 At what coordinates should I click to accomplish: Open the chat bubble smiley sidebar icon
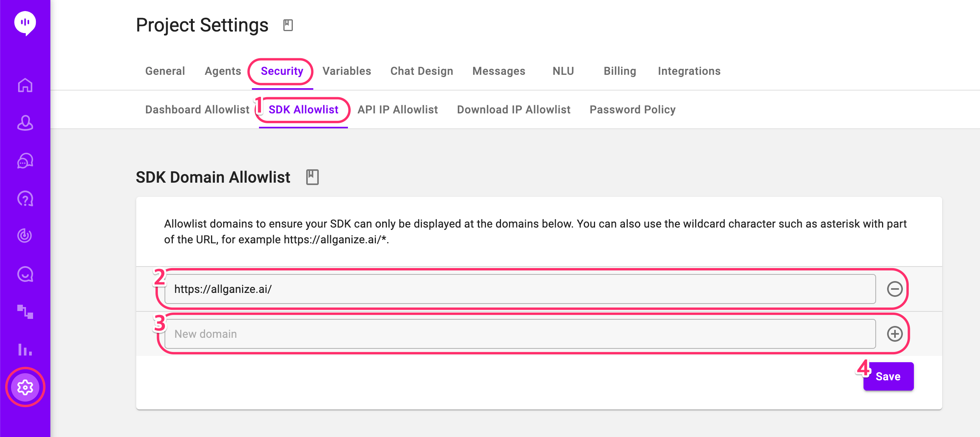click(25, 274)
